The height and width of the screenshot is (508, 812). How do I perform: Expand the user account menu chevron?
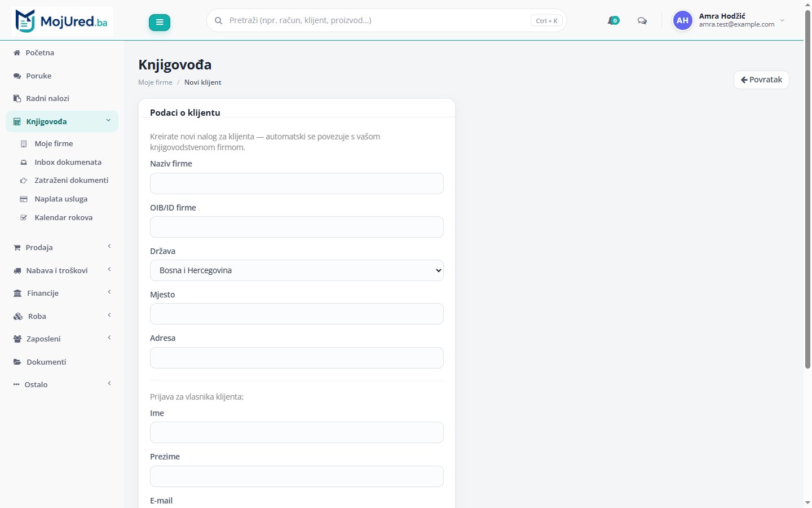782,20
